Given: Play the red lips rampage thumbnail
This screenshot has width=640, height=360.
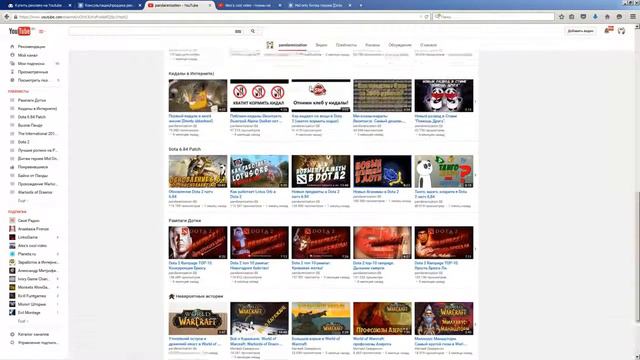Looking at the screenshot, I should coord(382,243).
